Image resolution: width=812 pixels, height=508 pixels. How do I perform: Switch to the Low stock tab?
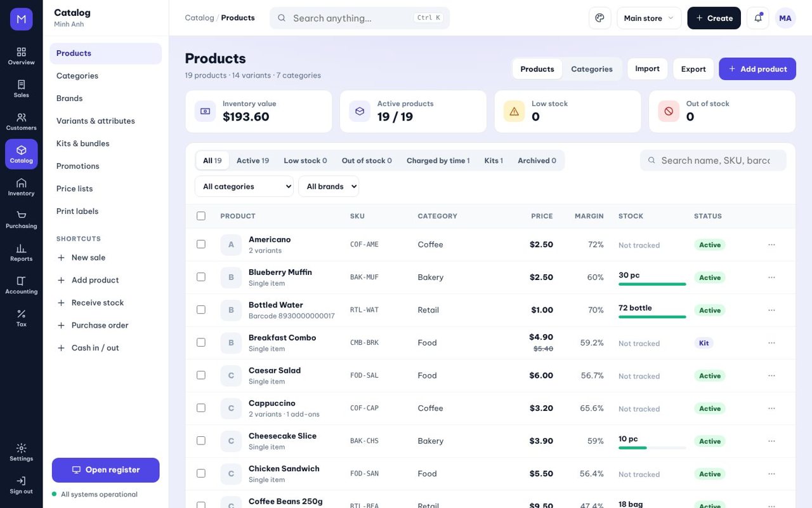point(305,161)
